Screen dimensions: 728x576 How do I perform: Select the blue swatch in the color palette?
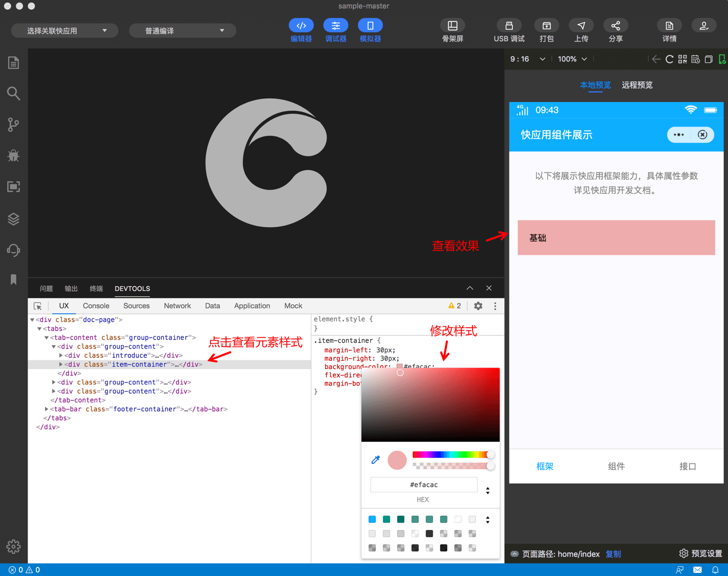(372, 519)
